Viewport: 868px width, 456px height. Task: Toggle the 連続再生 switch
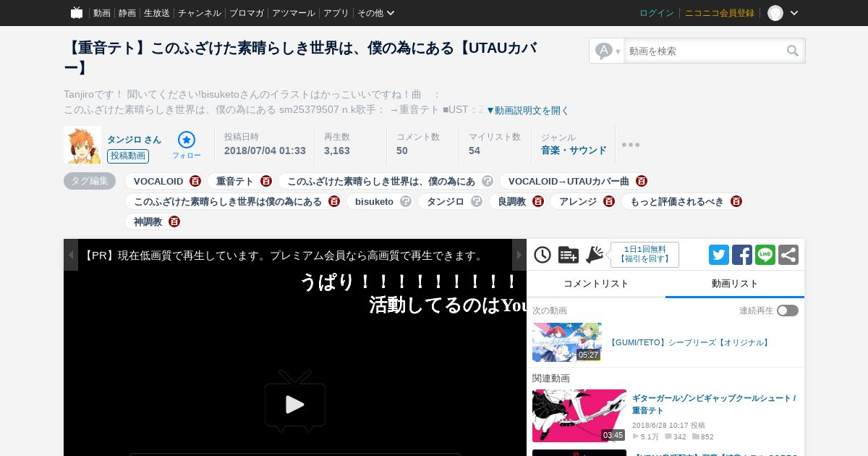(x=788, y=311)
